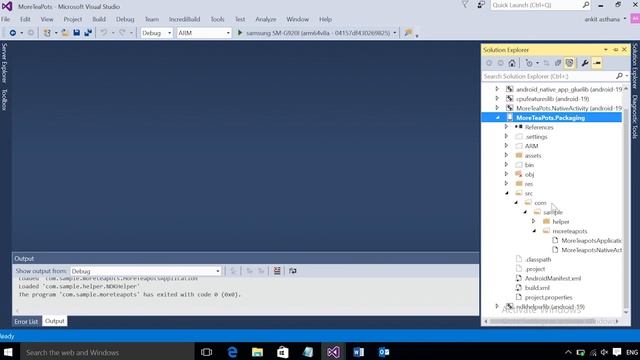Click the Undo toolbar icon
This screenshot has width=640, height=360.
pyautogui.click(x=104, y=33)
